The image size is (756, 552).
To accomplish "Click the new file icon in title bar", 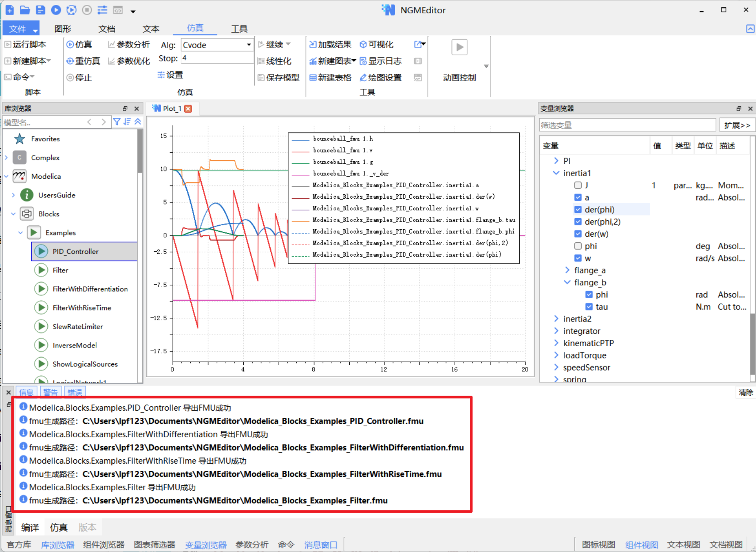I will [10, 10].
